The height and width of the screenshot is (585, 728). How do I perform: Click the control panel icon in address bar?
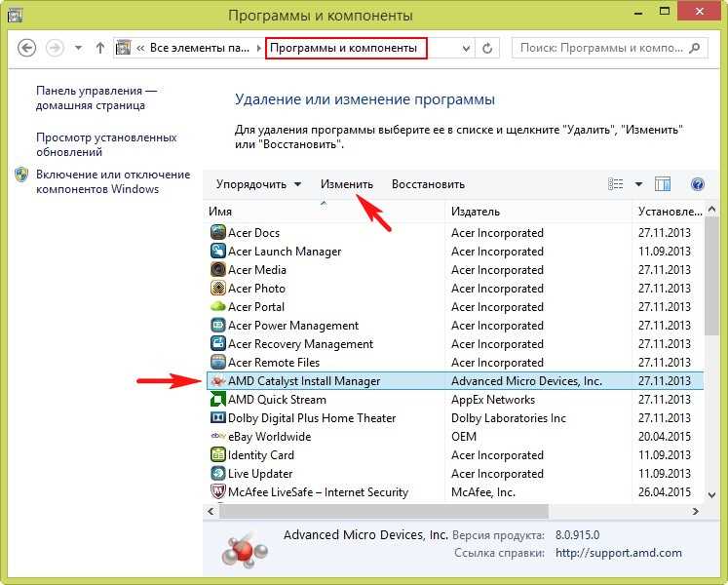pos(123,48)
